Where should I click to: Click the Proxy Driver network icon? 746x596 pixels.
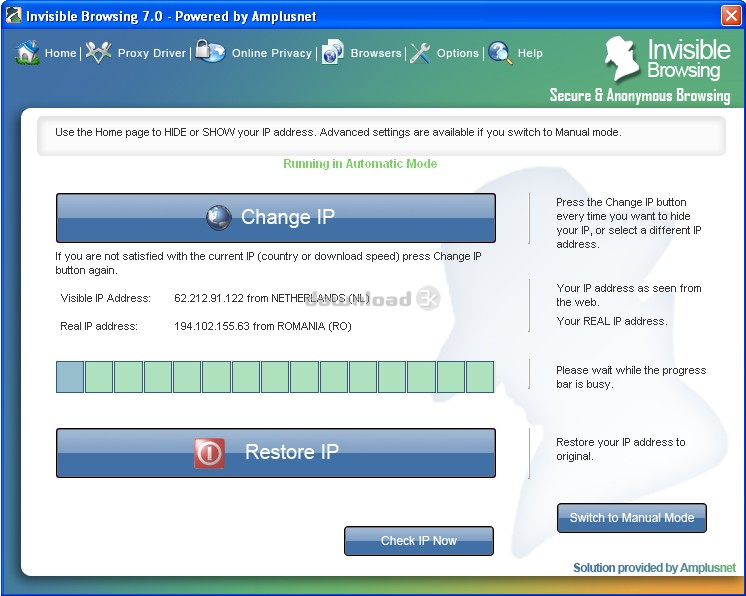click(x=98, y=52)
